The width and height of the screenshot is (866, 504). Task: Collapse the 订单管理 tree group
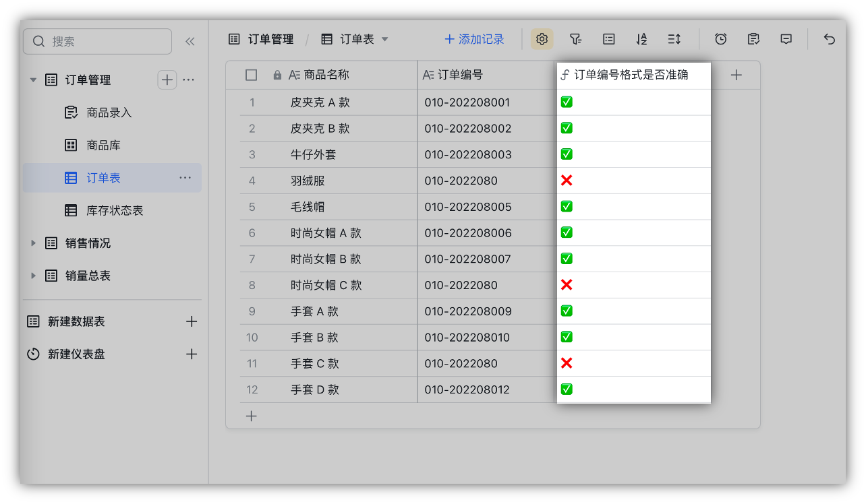pos(33,80)
